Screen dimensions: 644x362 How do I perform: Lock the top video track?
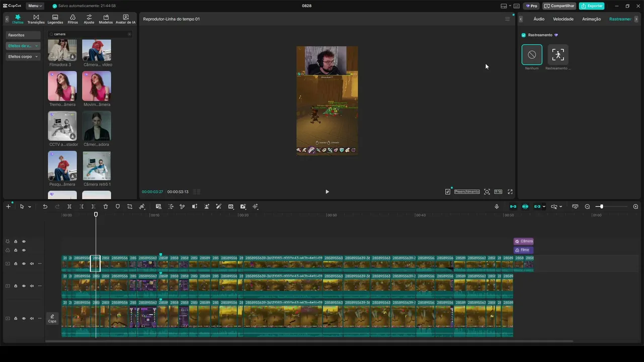click(16, 264)
